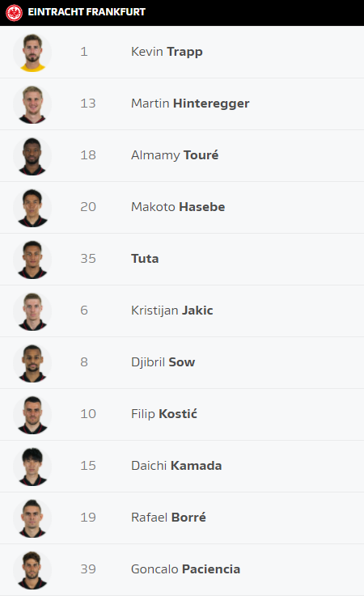Image resolution: width=364 pixels, height=596 pixels.
Task: Open the Eintracht Frankfurt team header link
Action: click(87, 12)
